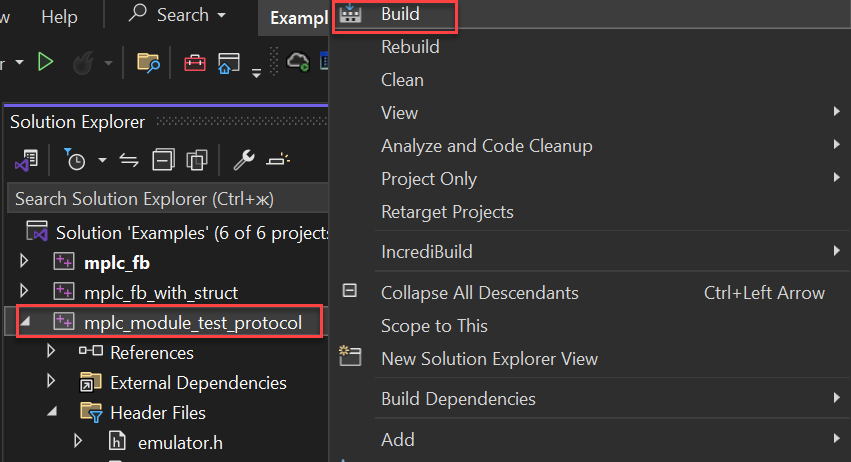The width and height of the screenshot is (851, 462).
Task: Click the Pending Changes Filter clock icon
Action: point(74,160)
